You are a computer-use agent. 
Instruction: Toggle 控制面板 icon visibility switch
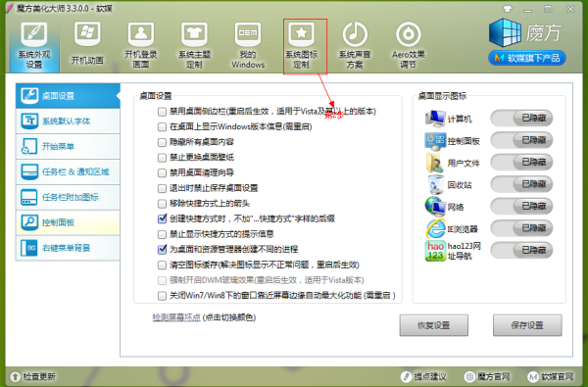tap(521, 140)
